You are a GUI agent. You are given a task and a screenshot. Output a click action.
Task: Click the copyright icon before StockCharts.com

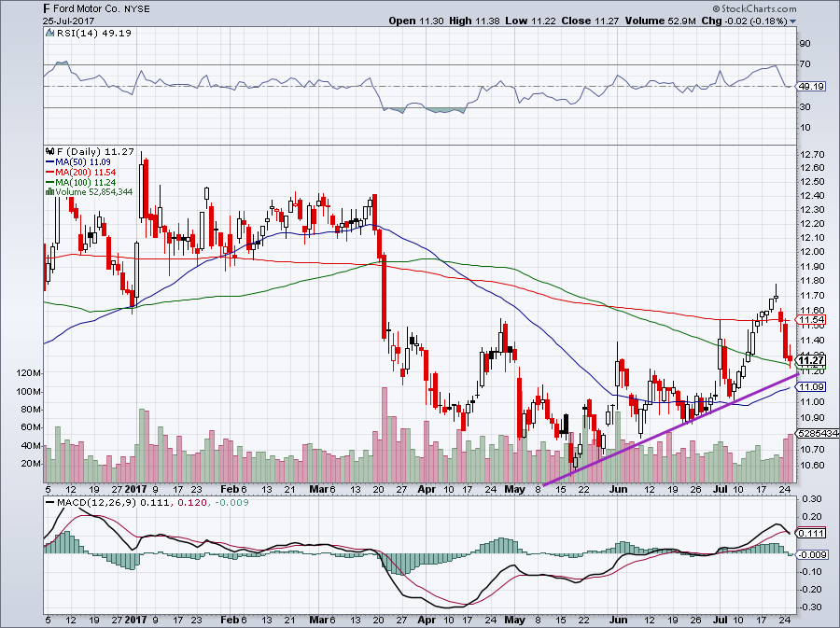pyautogui.click(x=716, y=8)
